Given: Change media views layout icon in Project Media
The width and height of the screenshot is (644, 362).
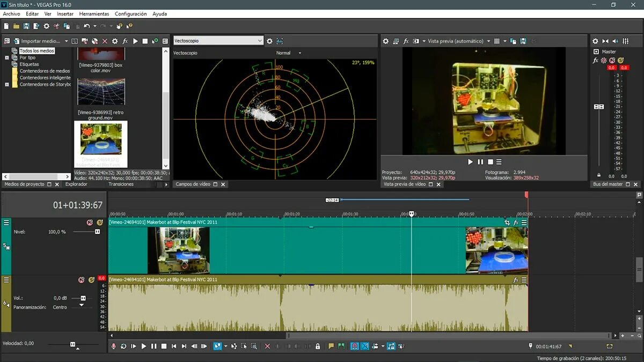Looking at the screenshot, I should (165, 41).
